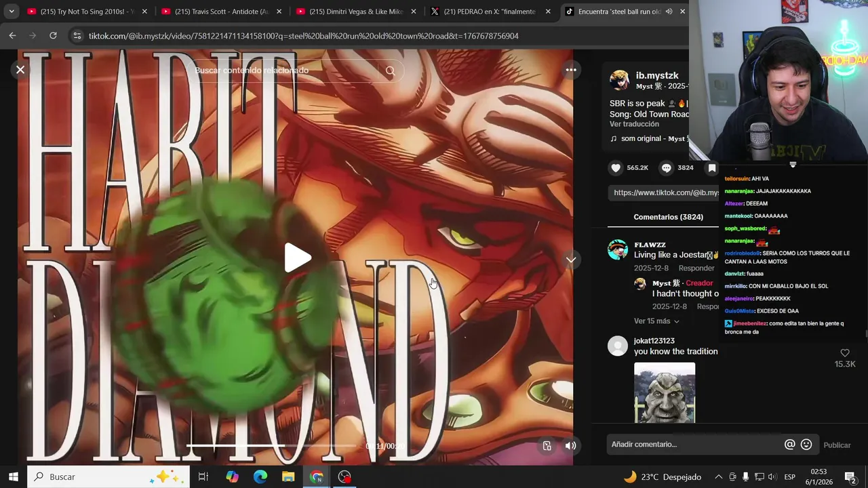
Task: Save video with the bookmark icon
Action: tap(712, 167)
